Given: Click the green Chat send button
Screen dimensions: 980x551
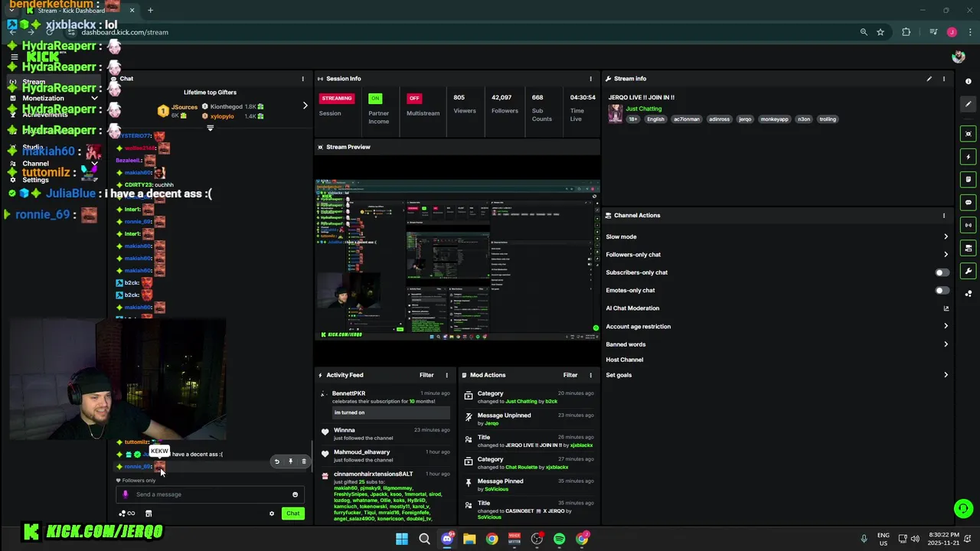Looking at the screenshot, I should pos(292,514).
